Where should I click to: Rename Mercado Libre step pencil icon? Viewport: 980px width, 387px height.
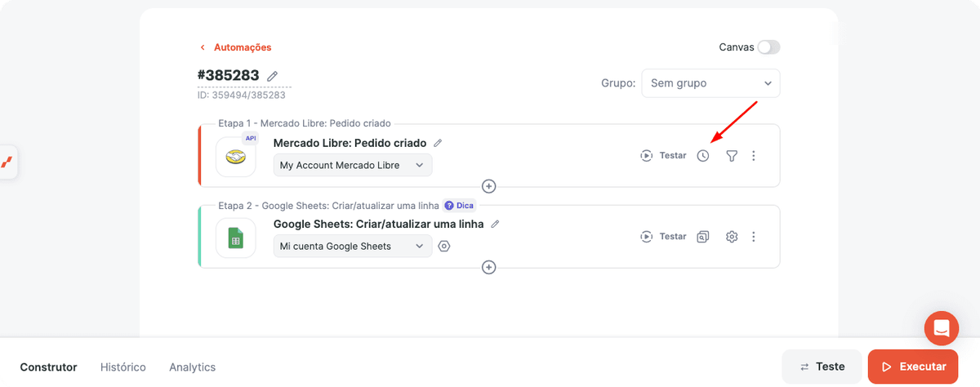click(x=438, y=143)
